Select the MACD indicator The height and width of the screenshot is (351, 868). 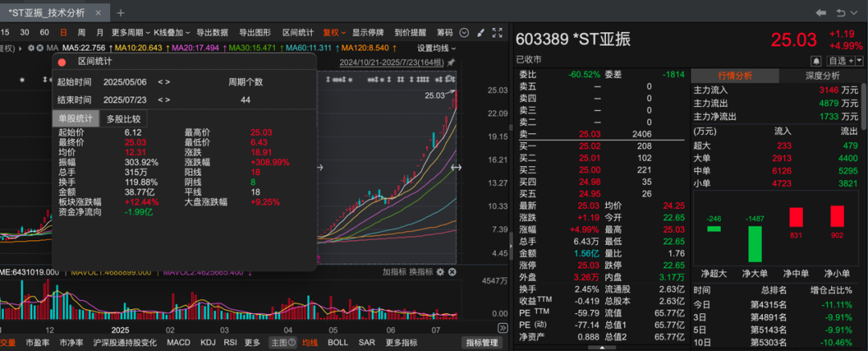[178, 343]
